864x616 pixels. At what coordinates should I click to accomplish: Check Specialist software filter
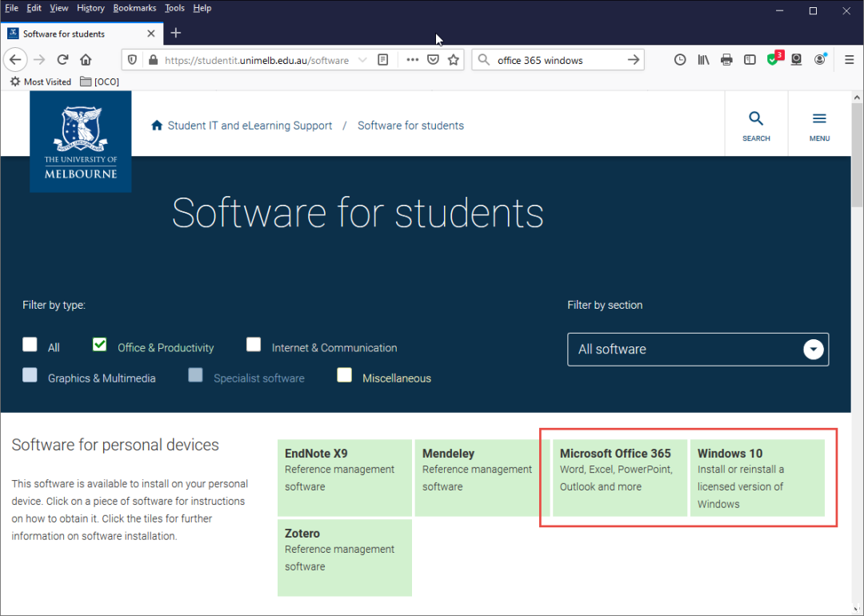tap(196, 374)
